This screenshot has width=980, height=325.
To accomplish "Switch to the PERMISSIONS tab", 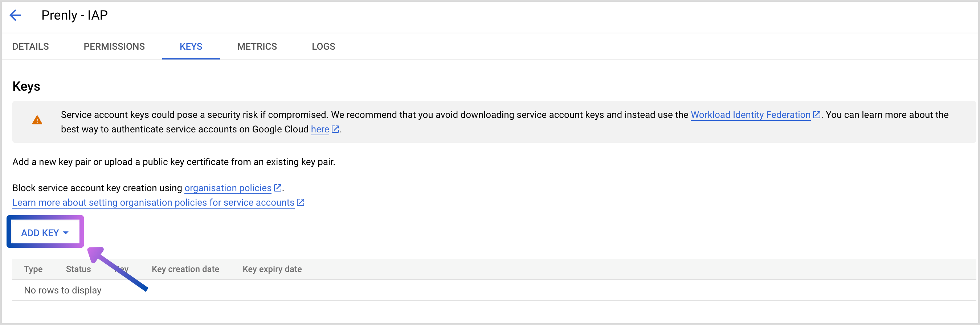I will click(x=114, y=46).
